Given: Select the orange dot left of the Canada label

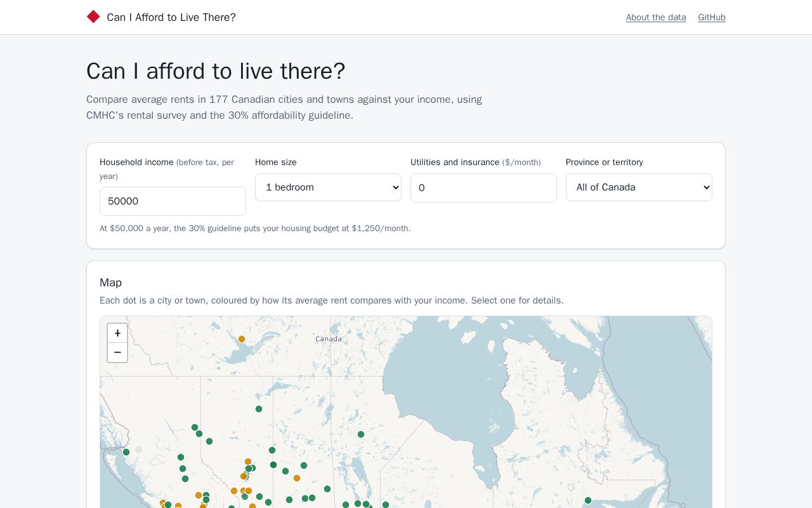Looking at the screenshot, I should click(242, 339).
